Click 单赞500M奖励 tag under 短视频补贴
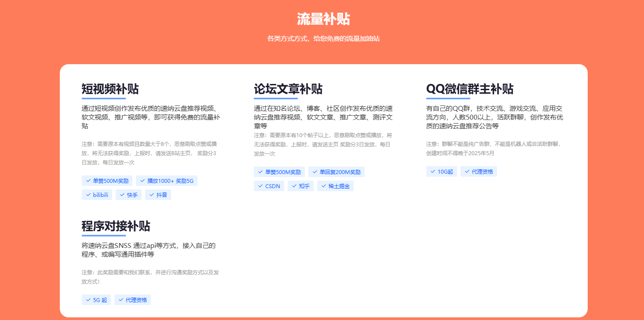This screenshot has width=644, height=320. [107, 181]
